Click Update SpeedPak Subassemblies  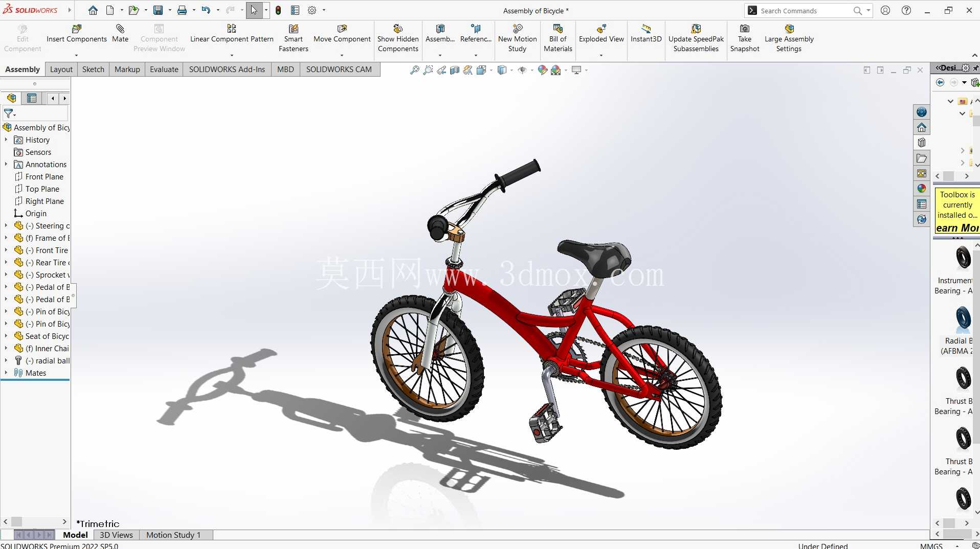(696, 38)
